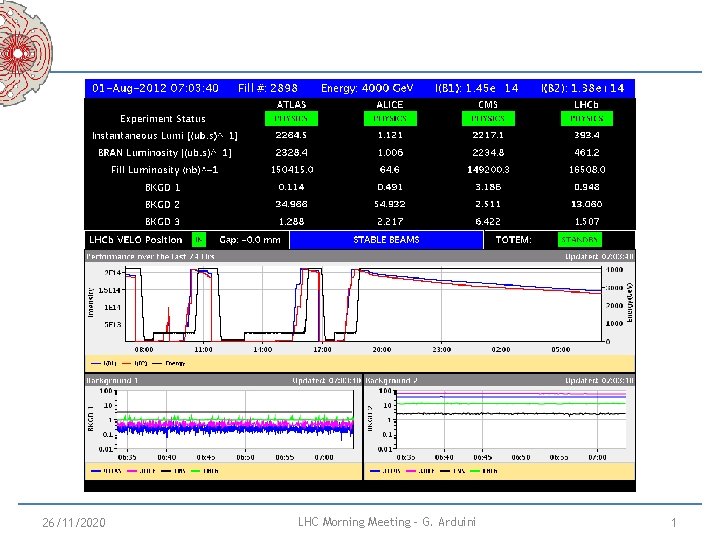Click the Gap: -0.0 mm readout
Viewport: 720px width, 540px height.
250,240
